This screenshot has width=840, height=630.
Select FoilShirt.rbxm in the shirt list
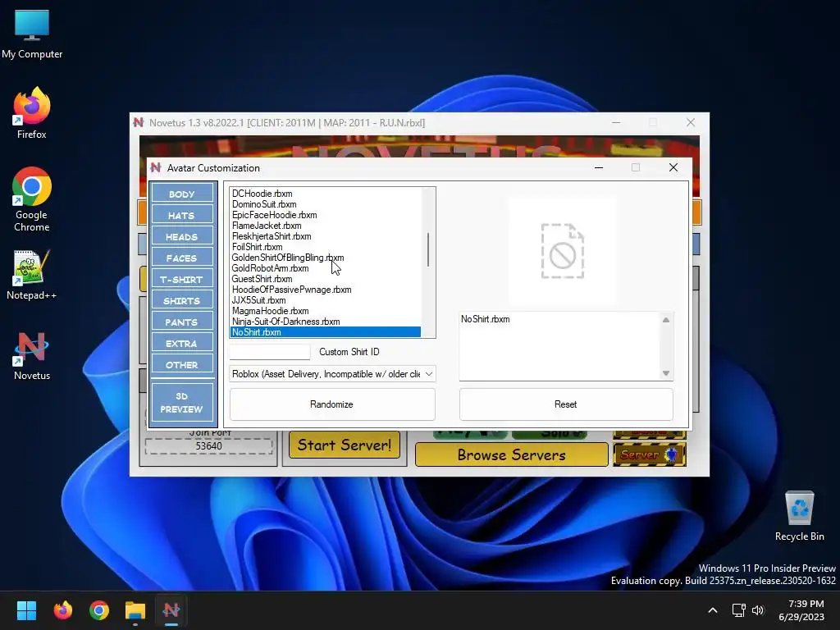pyautogui.click(x=325, y=247)
